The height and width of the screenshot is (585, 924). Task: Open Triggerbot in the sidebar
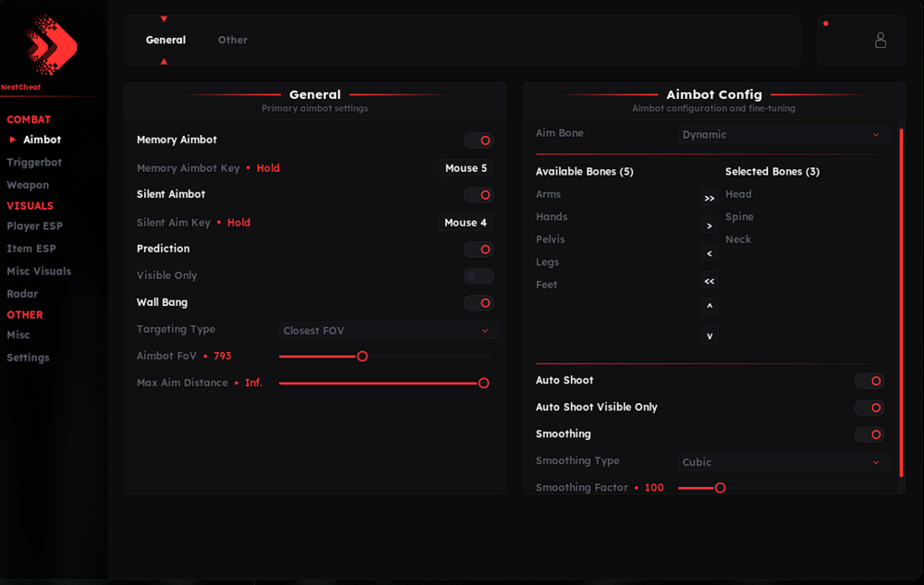coord(34,162)
